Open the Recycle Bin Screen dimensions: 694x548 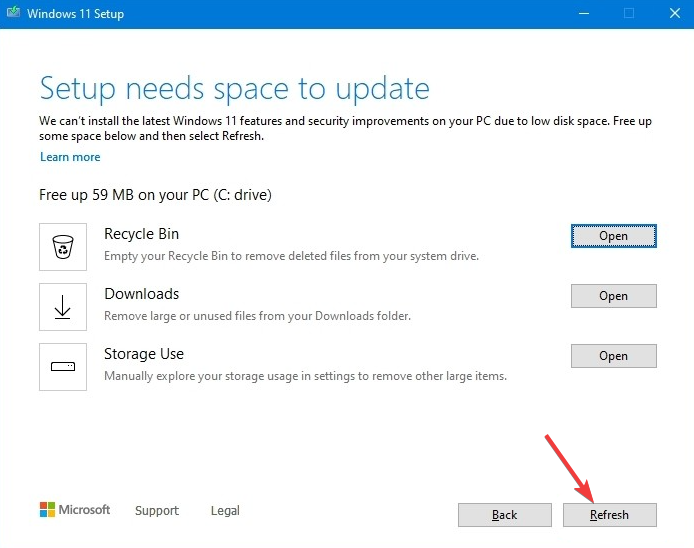click(x=613, y=236)
